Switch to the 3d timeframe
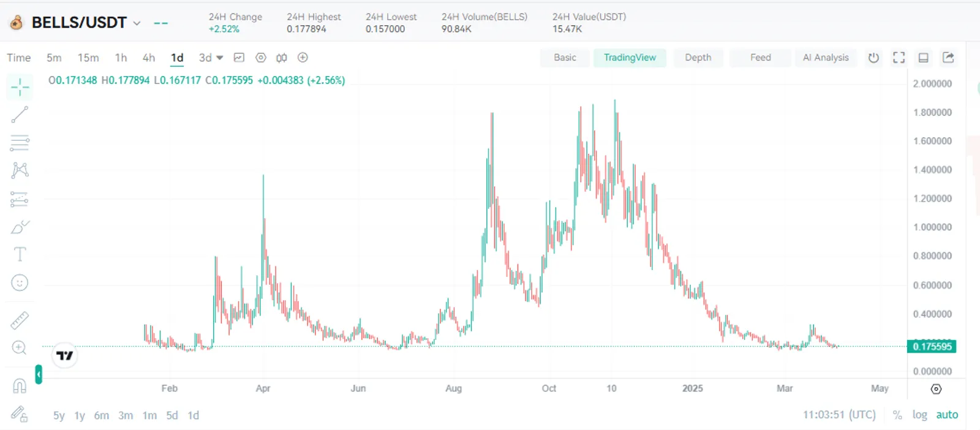Viewport: 980px width, 430px height. tap(205, 58)
